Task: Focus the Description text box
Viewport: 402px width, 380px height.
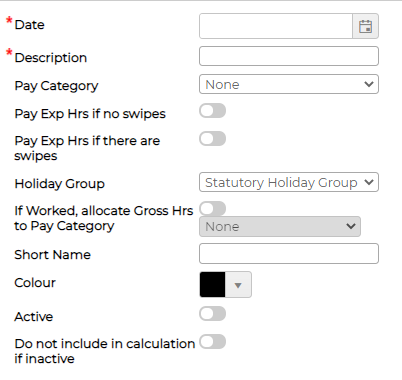Action: click(x=289, y=56)
